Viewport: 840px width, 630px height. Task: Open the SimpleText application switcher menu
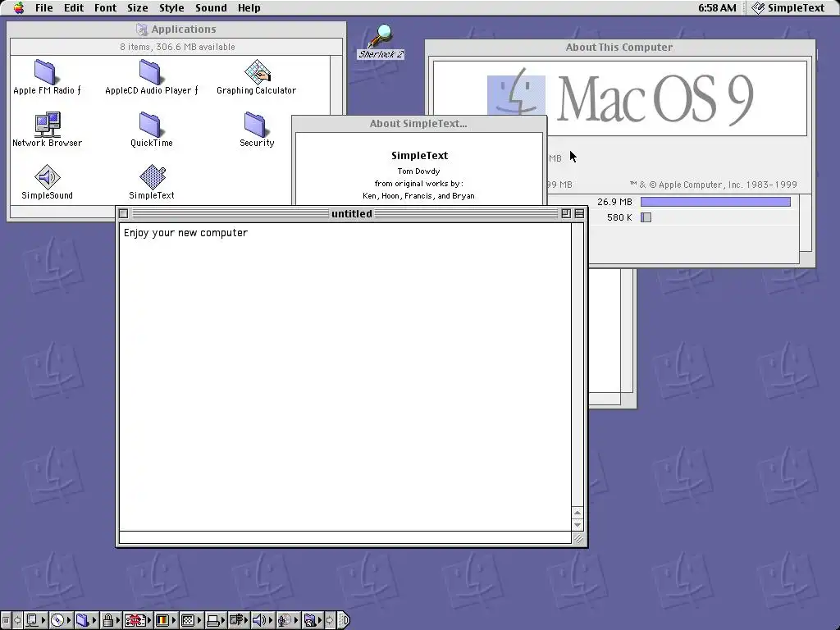click(x=788, y=7)
